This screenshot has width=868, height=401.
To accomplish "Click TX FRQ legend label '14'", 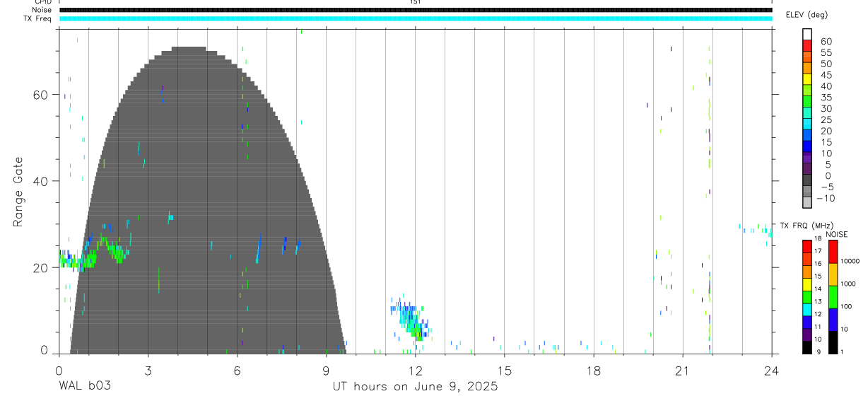I will (x=818, y=289).
